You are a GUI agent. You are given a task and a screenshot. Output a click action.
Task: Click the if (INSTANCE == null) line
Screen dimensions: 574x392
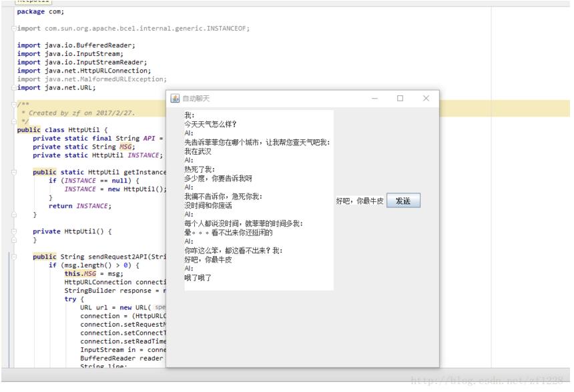click(x=94, y=181)
